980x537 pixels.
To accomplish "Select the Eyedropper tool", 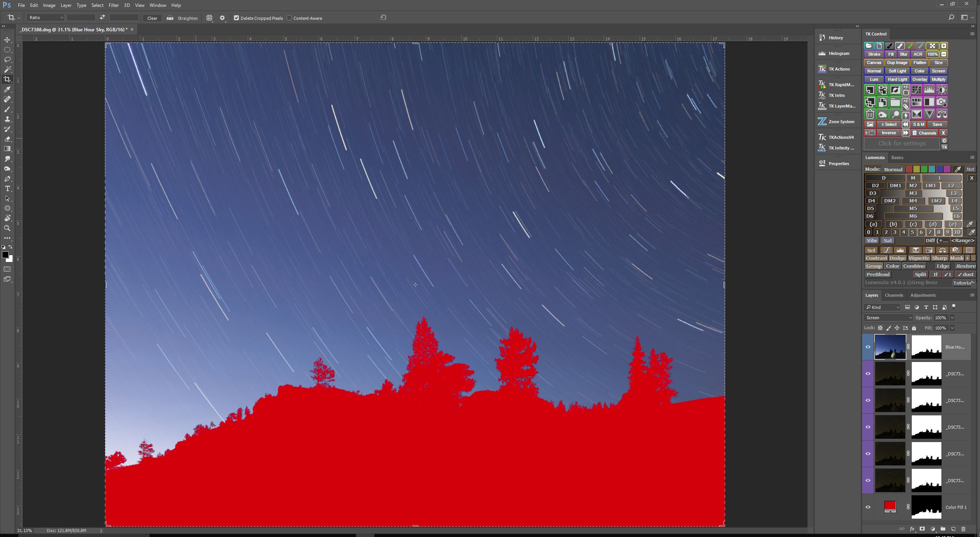I will tap(7, 90).
